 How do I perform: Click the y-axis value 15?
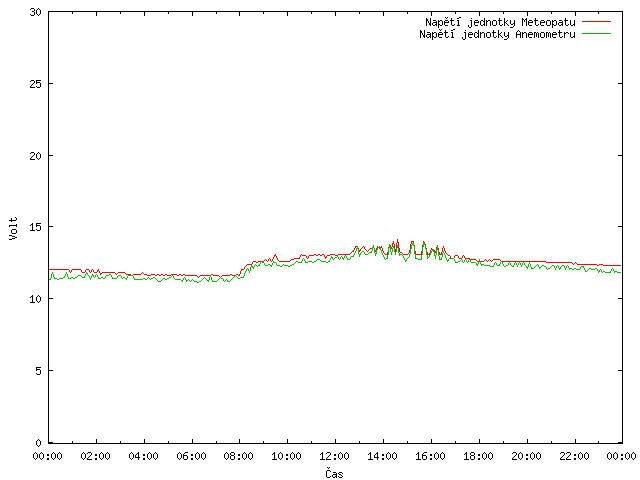pyautogui.click(x=36, y=227)
